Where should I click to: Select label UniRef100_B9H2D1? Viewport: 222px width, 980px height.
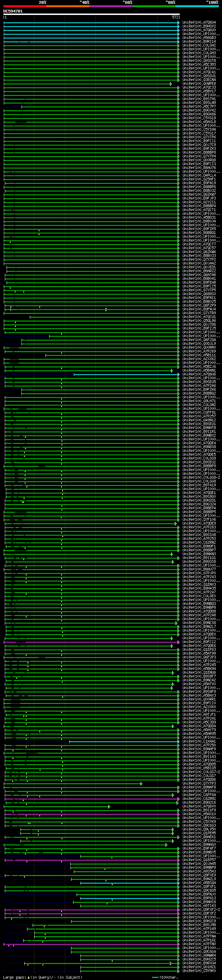pos(199,500)
